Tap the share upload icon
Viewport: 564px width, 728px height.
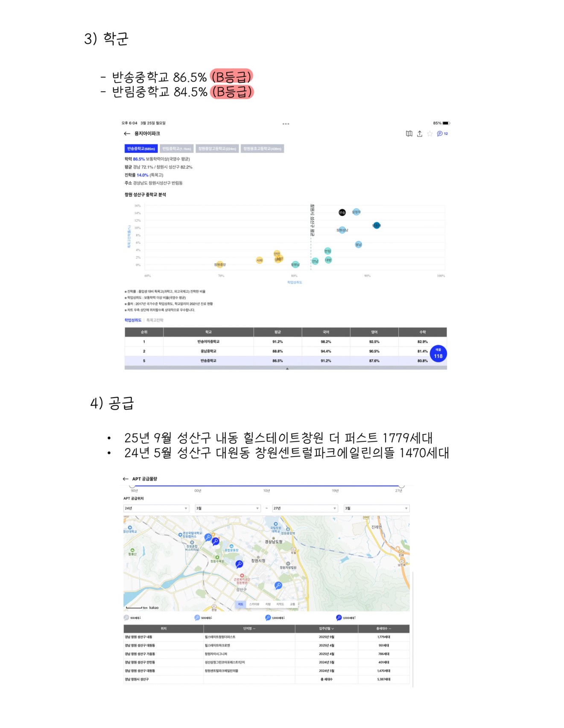click(420, 134)
